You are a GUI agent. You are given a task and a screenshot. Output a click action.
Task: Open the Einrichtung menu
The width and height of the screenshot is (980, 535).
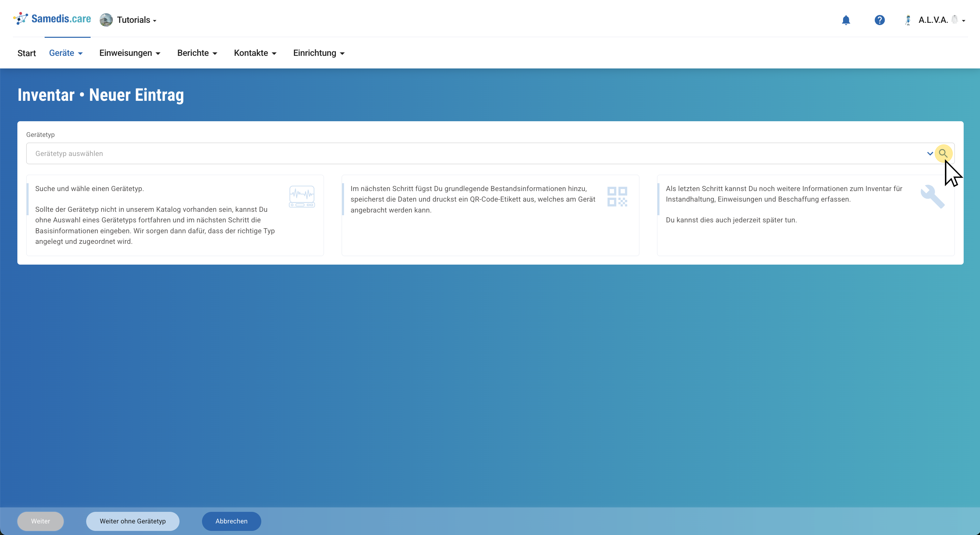click(318, 53)
